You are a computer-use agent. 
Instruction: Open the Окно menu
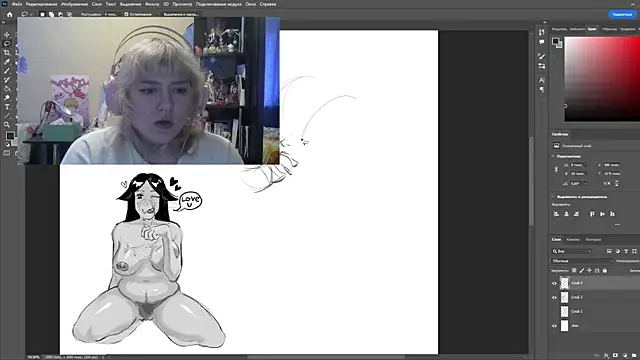[x=251, y=4]
